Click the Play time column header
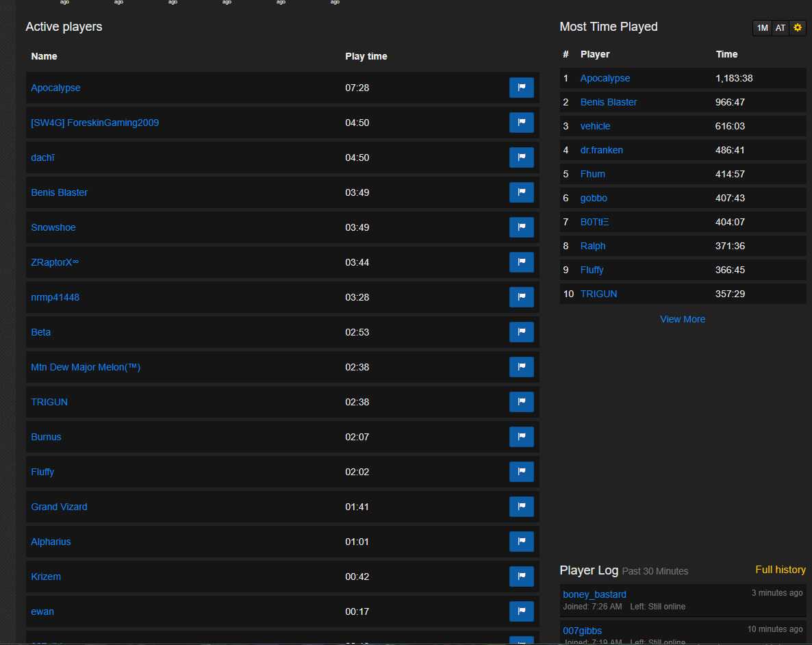 click(366, 56)
